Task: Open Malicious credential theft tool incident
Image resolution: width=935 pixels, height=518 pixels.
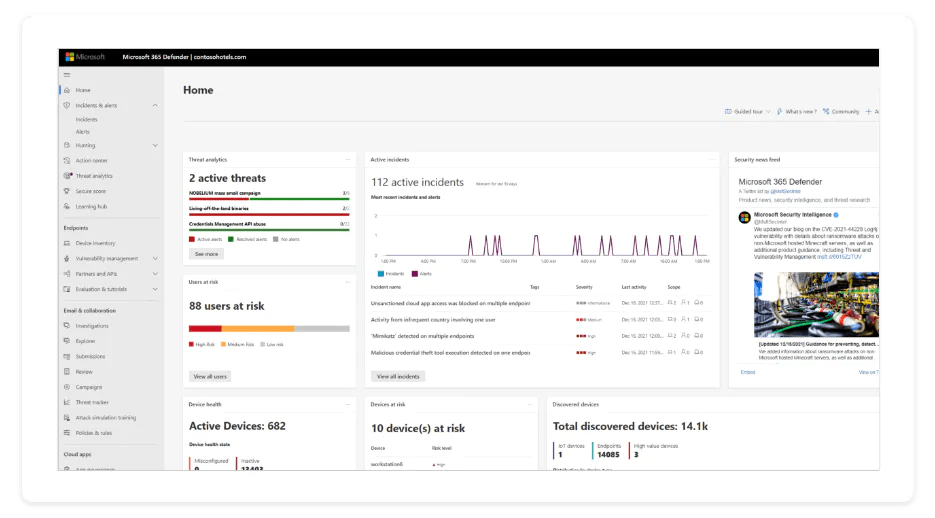Action: pos(450,353)
